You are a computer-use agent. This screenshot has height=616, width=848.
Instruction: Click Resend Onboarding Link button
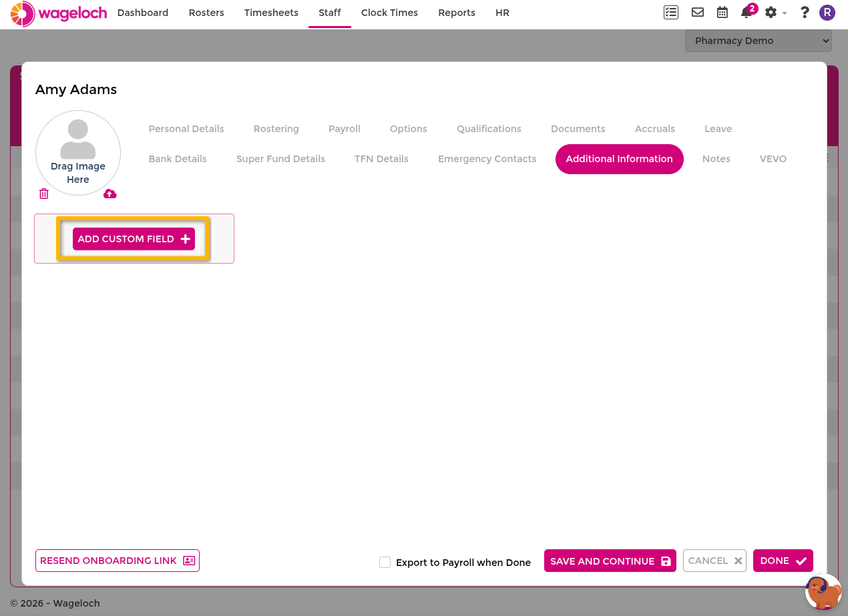(x=118, y=561)
